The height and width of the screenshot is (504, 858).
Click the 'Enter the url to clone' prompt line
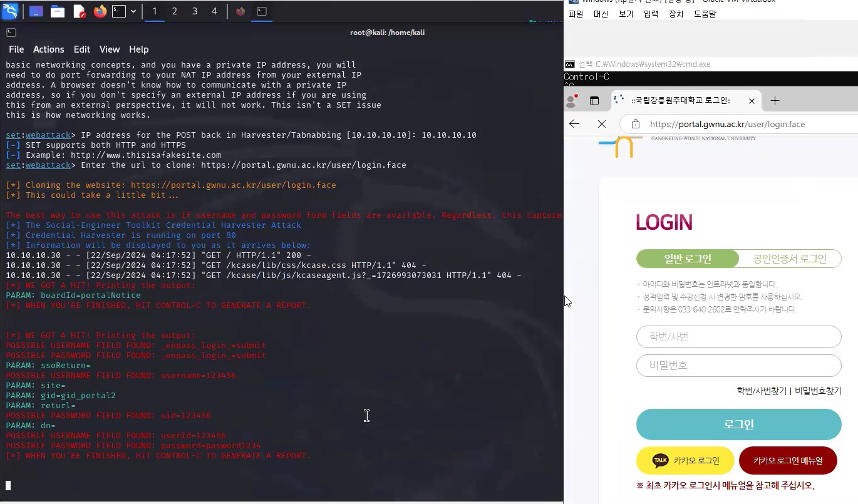(206, 165)
